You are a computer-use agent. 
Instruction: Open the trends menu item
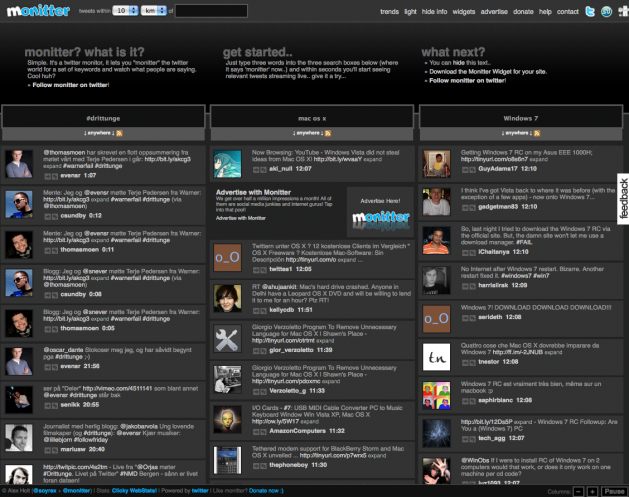click(x=390, y=12)
